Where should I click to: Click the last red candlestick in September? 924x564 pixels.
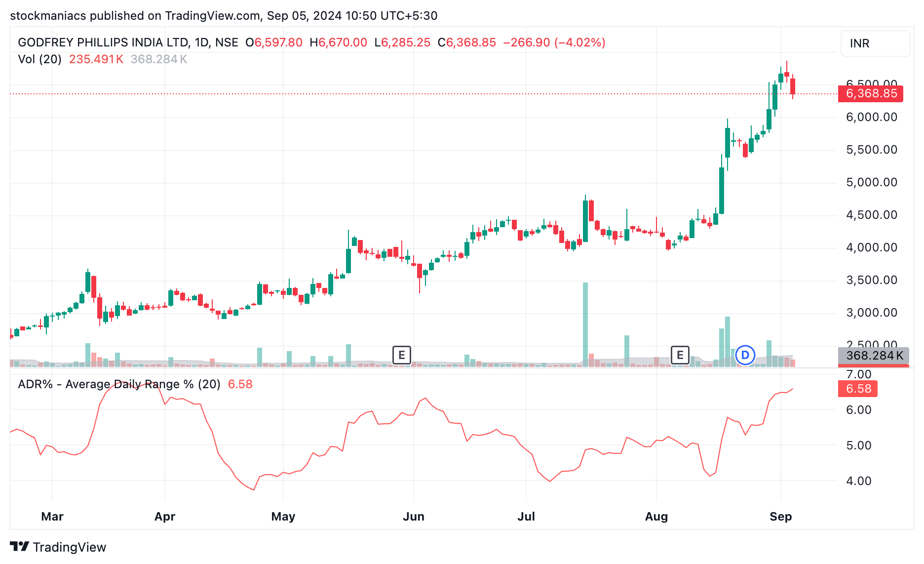793,86
